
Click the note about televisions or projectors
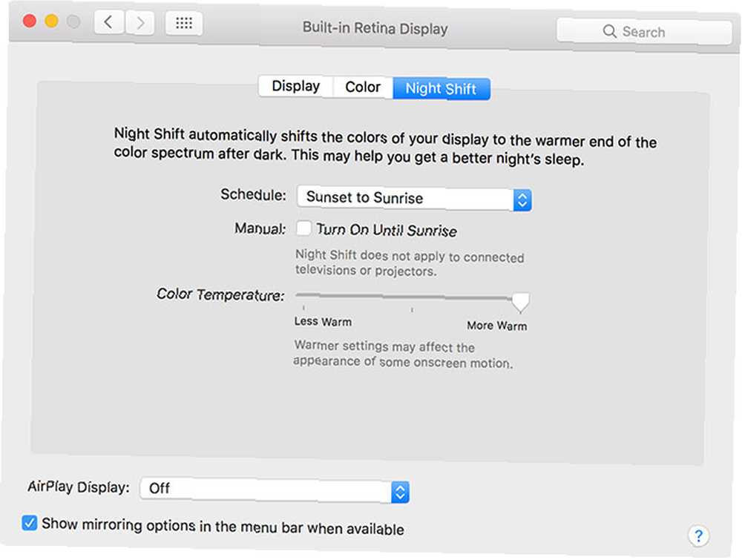410,263
